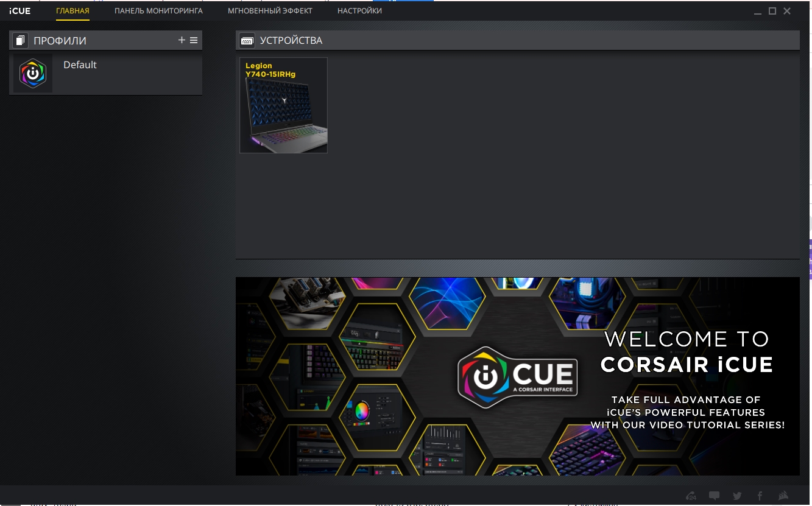The image size is (812, 506).
Task: Open the Welcome to Corsair iCUE tutorial banner
Action: [x=518, y=376]
